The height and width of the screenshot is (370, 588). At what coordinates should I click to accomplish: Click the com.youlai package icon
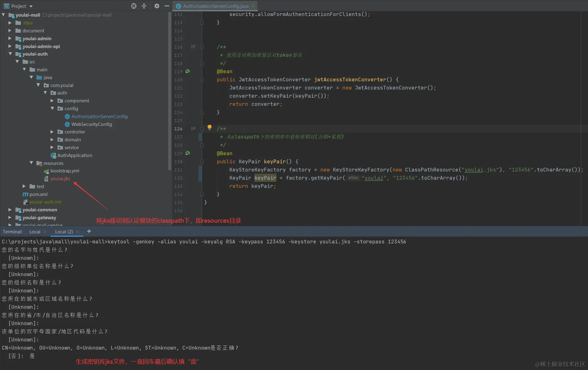(x=46, y=85)
